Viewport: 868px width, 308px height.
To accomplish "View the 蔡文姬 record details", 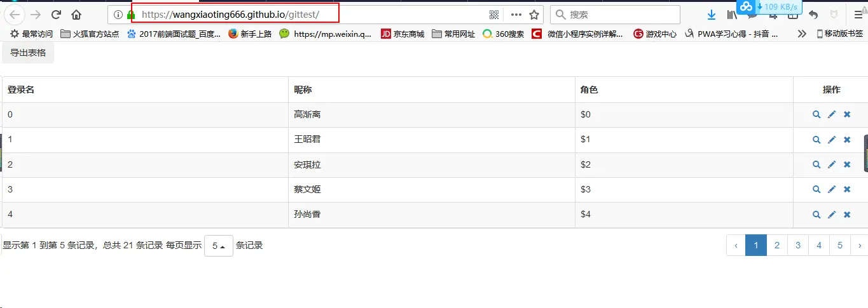I will [816, 189].
